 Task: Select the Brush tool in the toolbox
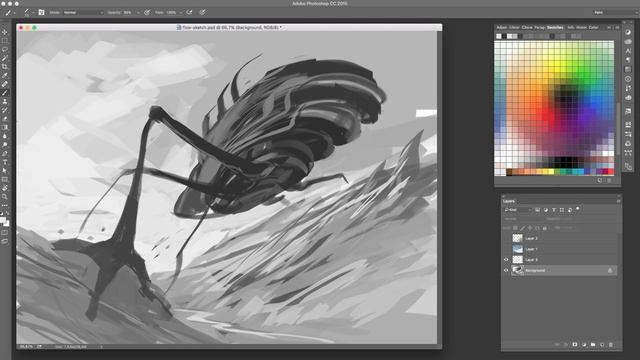point(5,93)
